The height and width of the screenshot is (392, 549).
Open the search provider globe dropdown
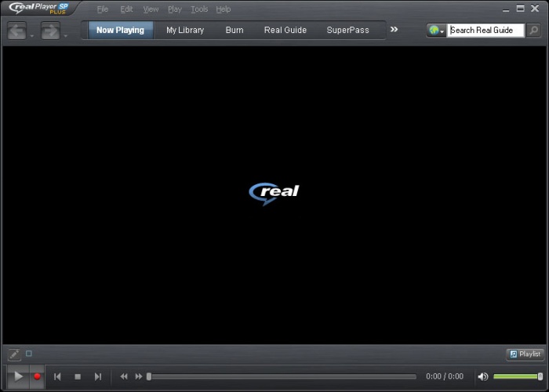pyautogui.click(x=436, y=31)
